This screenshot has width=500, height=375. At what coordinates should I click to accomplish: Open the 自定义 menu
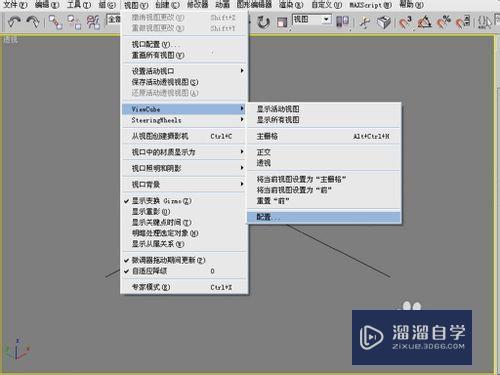pos(327,5)
